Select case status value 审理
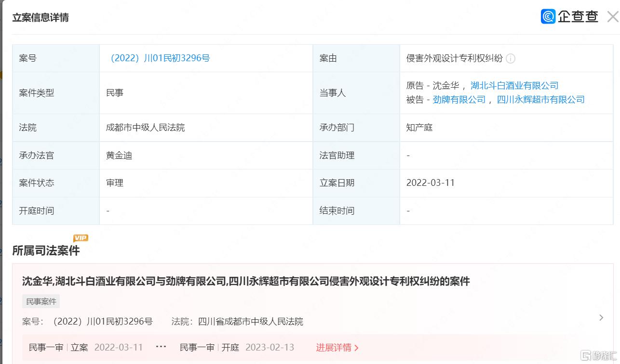The width and height of the screenshot is (620, 364). pyautogui.click(x=115, y=183)
